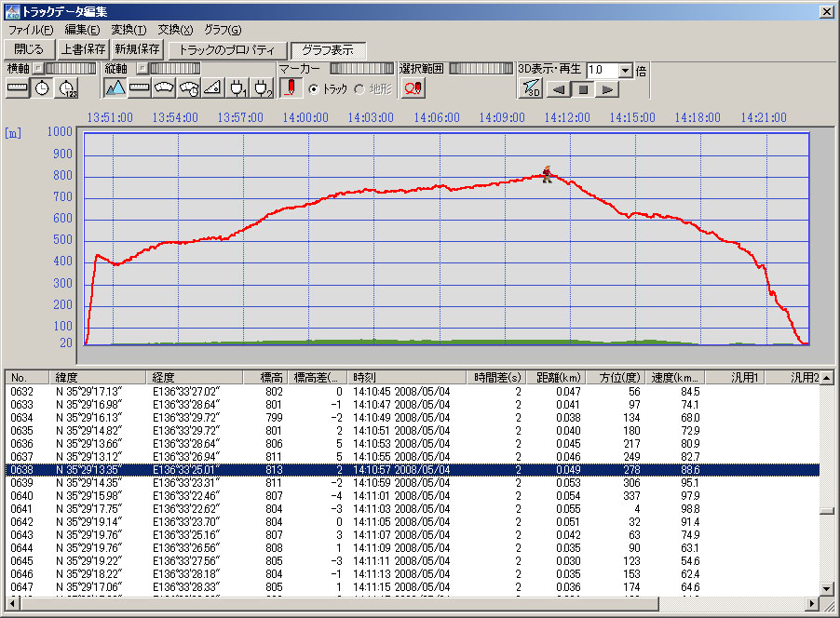Click the table scrollbar down arrow

[x=826, y=589]
